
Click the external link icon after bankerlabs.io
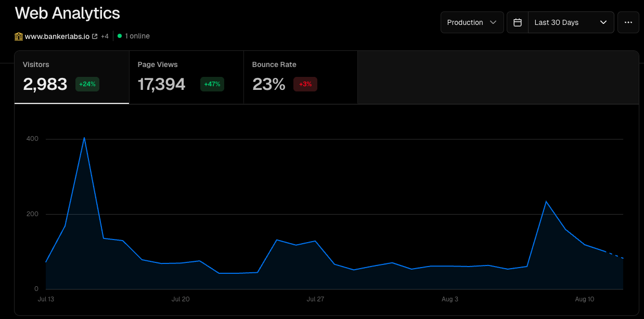[x=95, y=36]
